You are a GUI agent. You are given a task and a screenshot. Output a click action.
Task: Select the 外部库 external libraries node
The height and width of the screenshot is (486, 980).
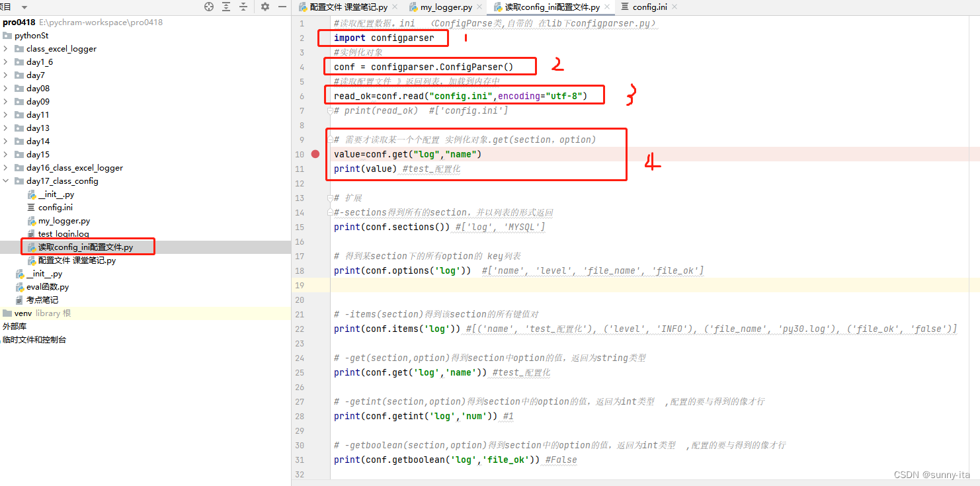pyautogui.click(x=15, y=327)
